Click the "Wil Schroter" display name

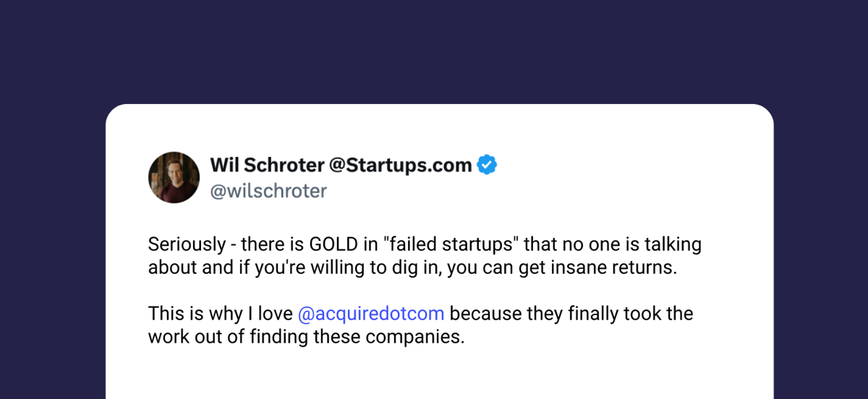pos(267,166)
